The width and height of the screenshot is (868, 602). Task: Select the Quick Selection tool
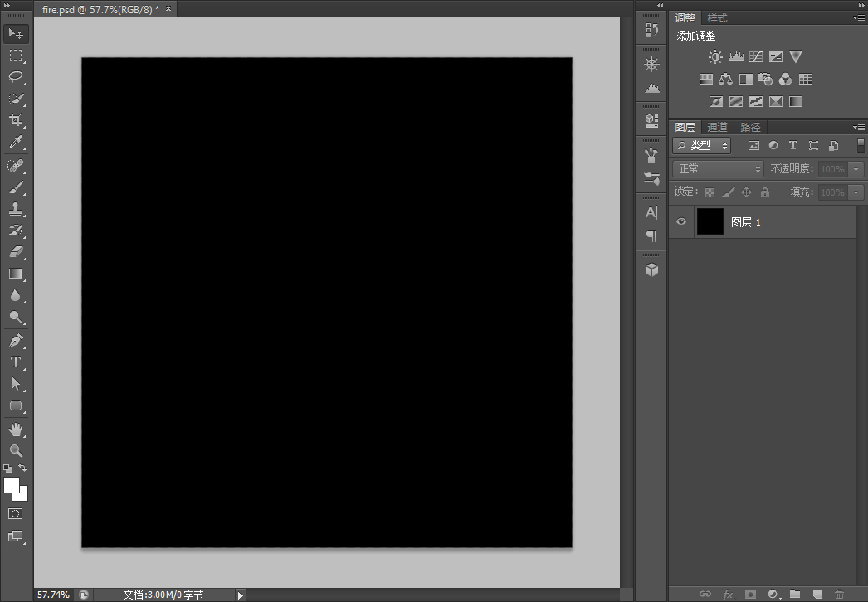(16, 99)
